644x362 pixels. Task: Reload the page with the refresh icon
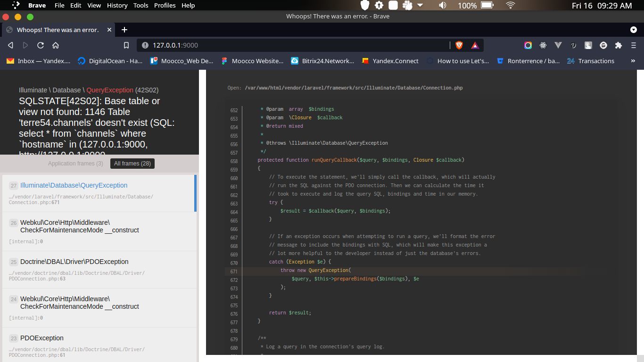41,45
